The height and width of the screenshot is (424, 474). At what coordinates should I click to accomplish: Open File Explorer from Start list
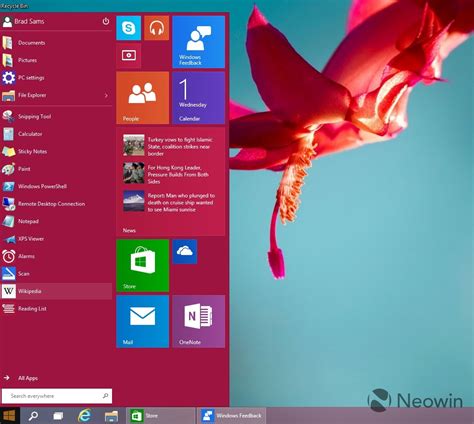point(52,95)
